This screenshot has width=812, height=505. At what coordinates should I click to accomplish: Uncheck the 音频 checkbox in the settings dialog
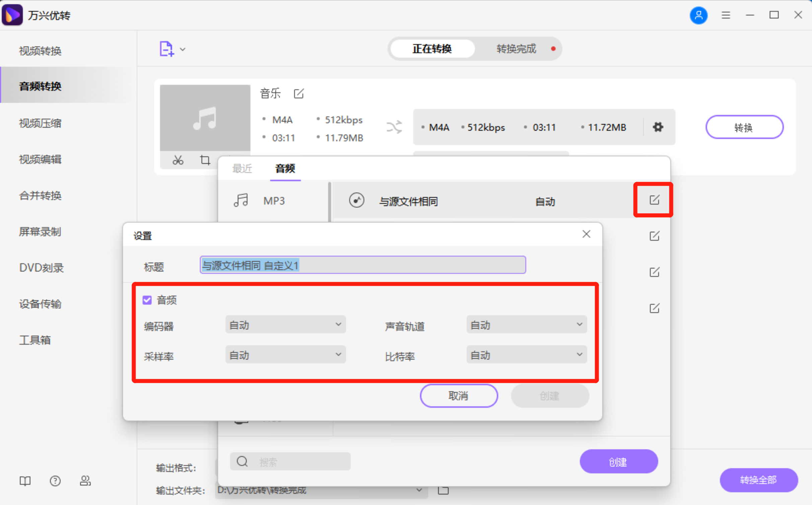point(147,300)
